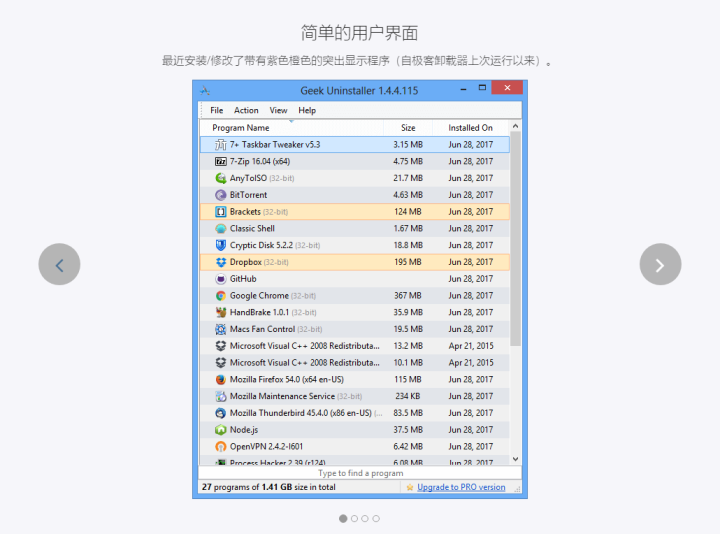Select the Brackets program name
The image size is (720, 534).
click(245, 212)
